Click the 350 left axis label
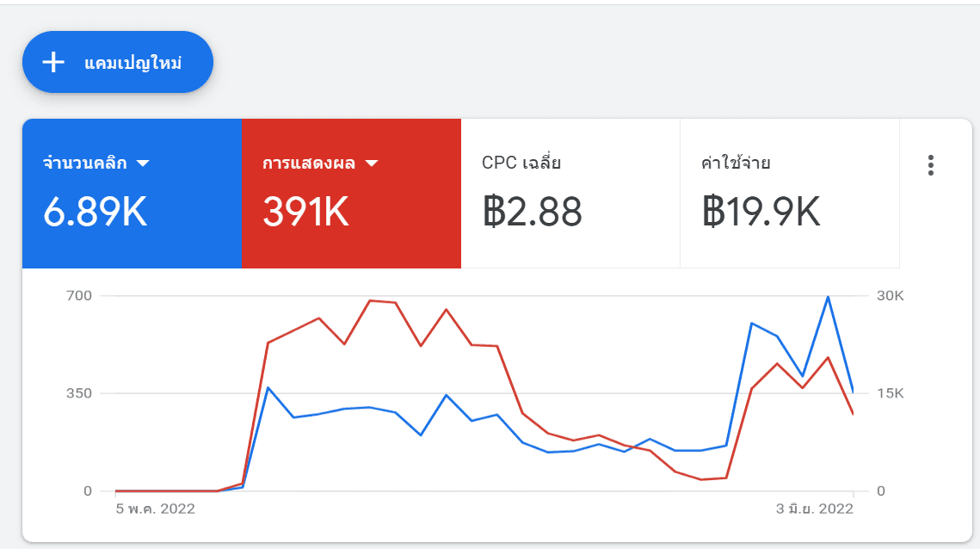The width and height of the screenshot is (980, 549). point(79,393)
